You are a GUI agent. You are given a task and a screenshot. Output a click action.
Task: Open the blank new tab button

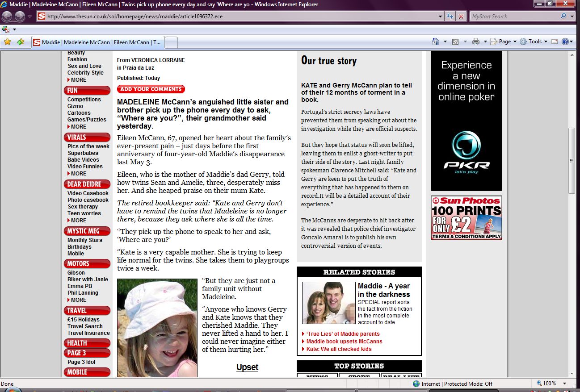pos(172,42)
